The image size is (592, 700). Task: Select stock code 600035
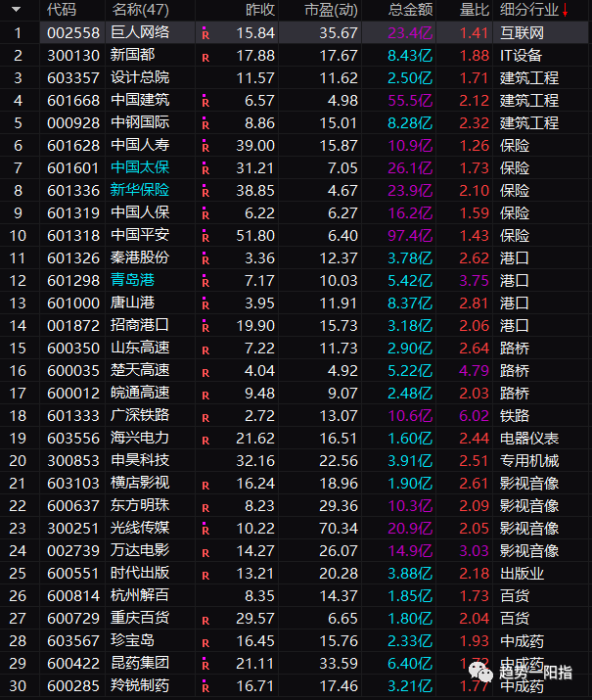(73, 370)
